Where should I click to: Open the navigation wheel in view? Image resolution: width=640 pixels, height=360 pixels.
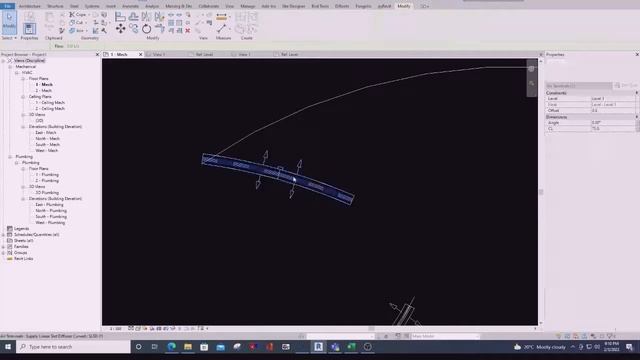(531, 69)
